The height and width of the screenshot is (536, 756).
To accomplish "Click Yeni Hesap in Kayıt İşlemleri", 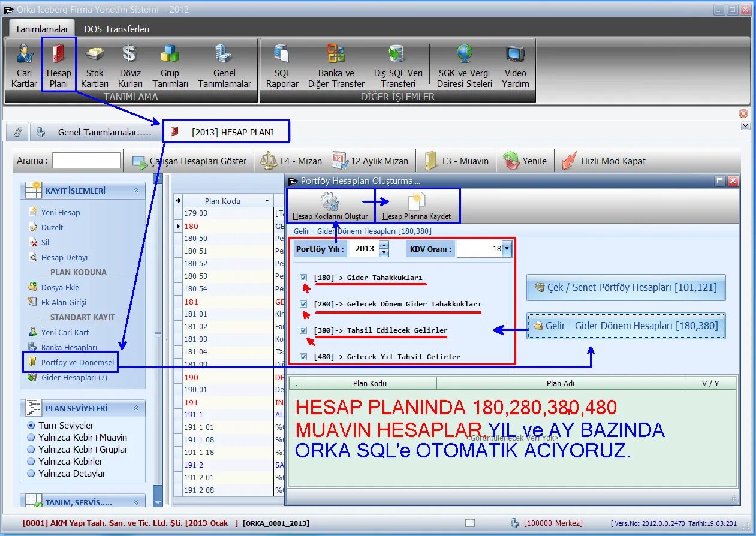I will 61,212.
